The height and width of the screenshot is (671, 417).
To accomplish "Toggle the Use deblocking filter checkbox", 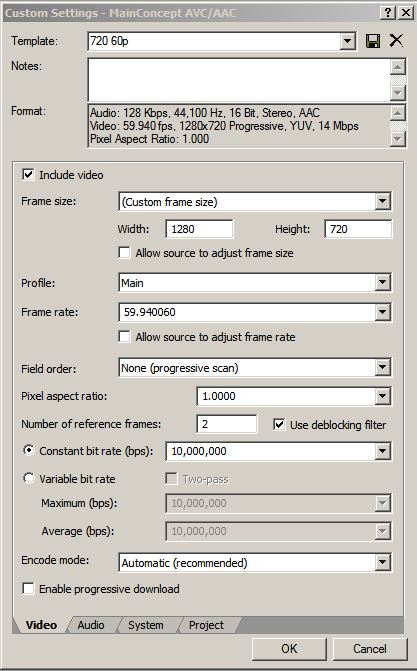I will 279,425.
